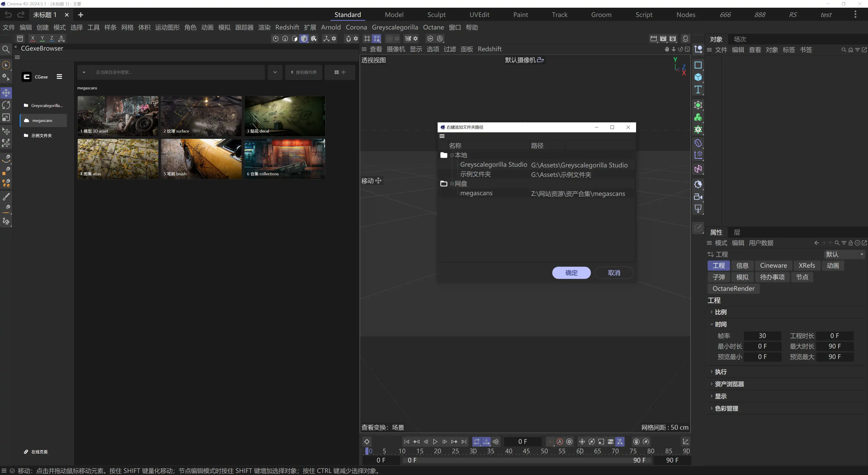
Task: Collapse the 时间 section
Action: [x=712, y=324]
